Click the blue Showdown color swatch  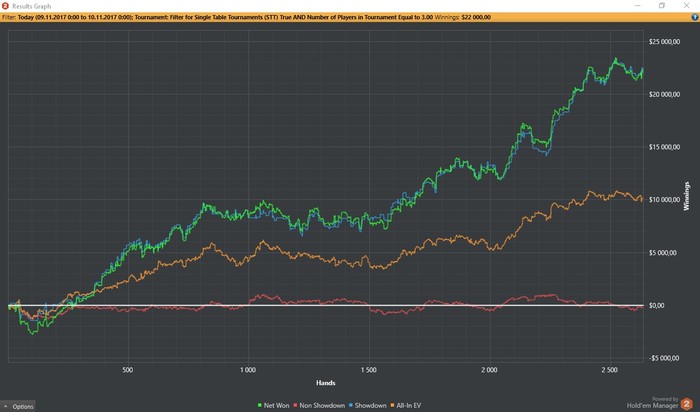351,405
